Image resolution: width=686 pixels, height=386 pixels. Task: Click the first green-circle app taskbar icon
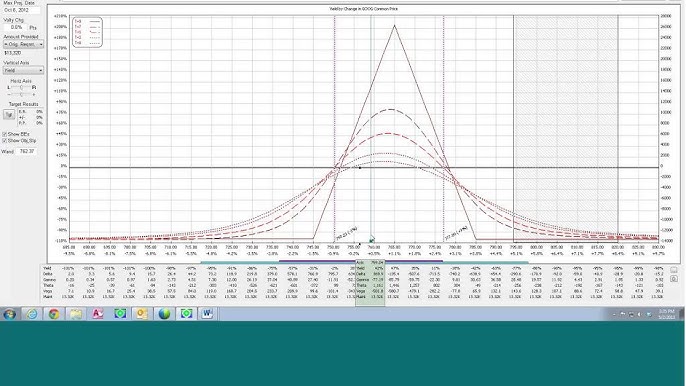point(120,314)
